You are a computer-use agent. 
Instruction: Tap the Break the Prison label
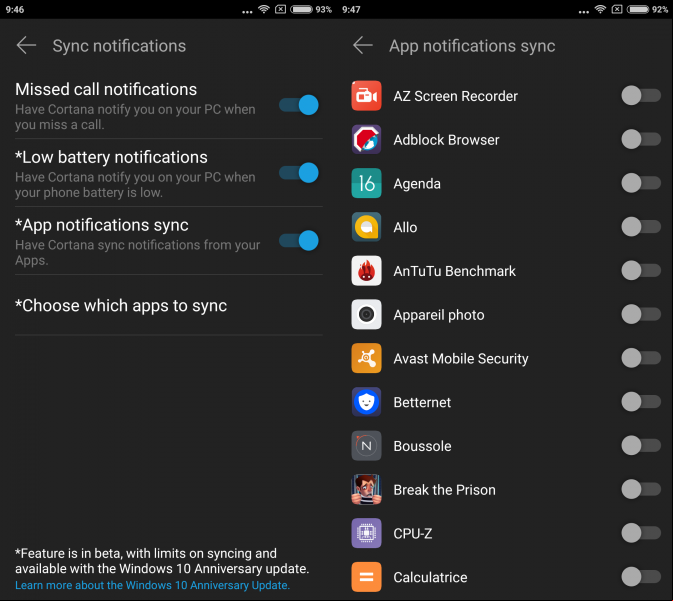pos(444,490)
